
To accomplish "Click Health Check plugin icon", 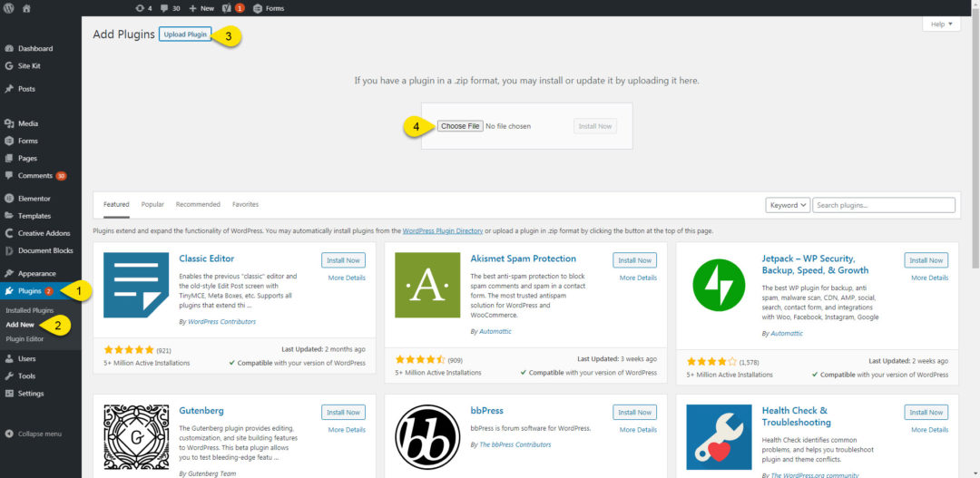I will click(719, 437).
